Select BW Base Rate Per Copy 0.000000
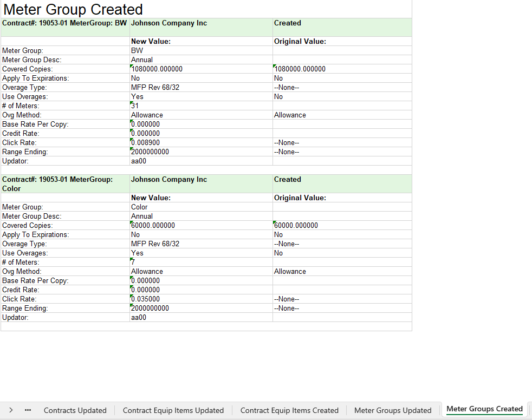Viewport: 532px width, 420px height. tap(201, 124)
